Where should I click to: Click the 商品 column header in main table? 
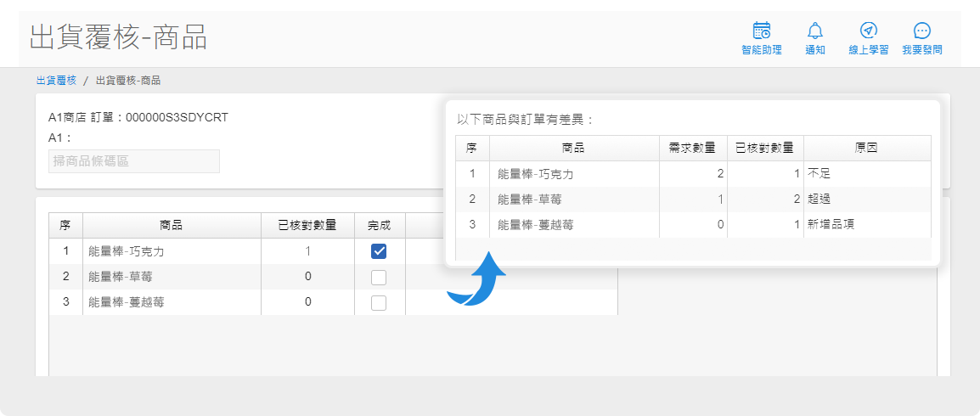pyautogui.click(x=172, y=226)
